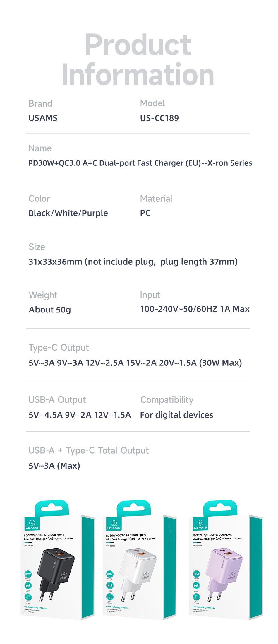Click the Mini & Portable icon on white box
Image resolution: width=278 pixels, height=644 pixels.
tap(110, 597)
